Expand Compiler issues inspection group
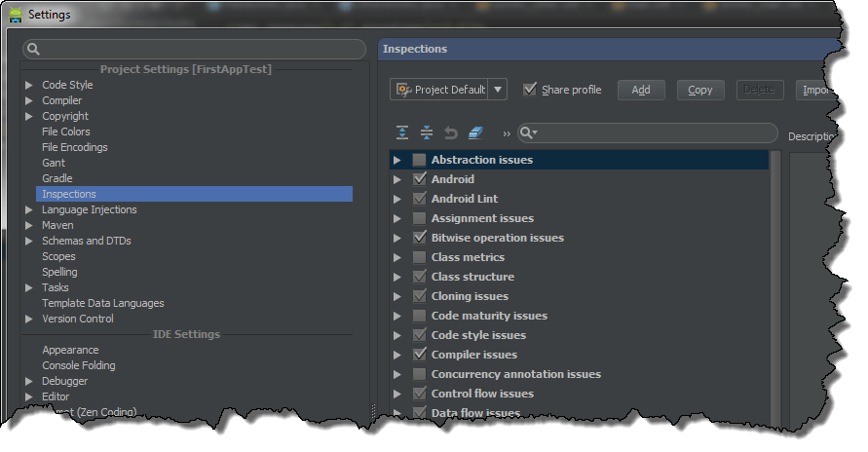The image size is (868, 452). (396, 355)
